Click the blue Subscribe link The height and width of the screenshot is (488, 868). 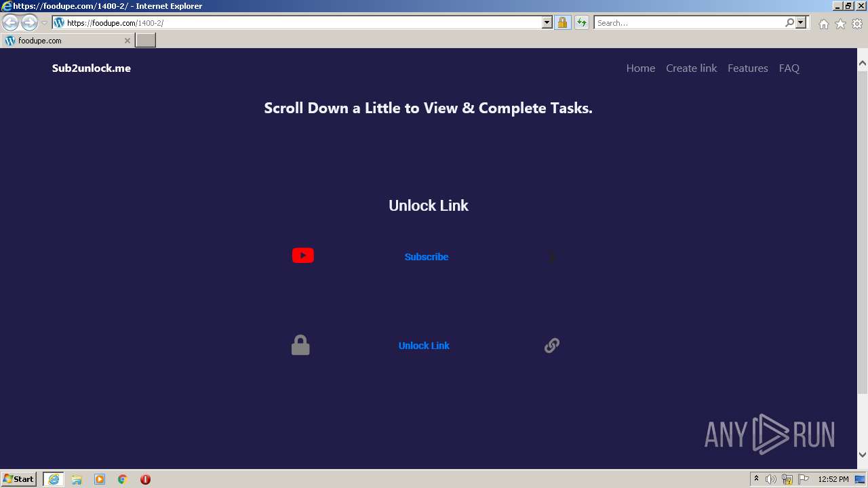click(427, 257)
